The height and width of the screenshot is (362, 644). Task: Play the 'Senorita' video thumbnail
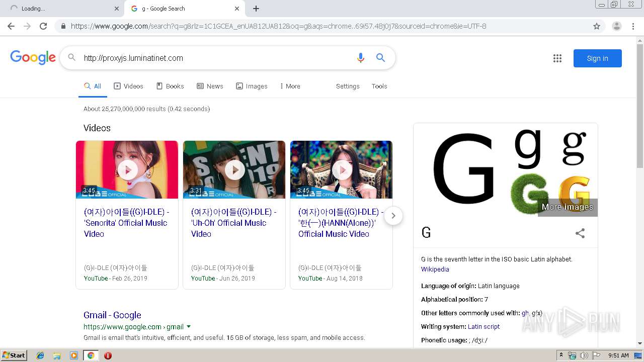coord(127,170)
